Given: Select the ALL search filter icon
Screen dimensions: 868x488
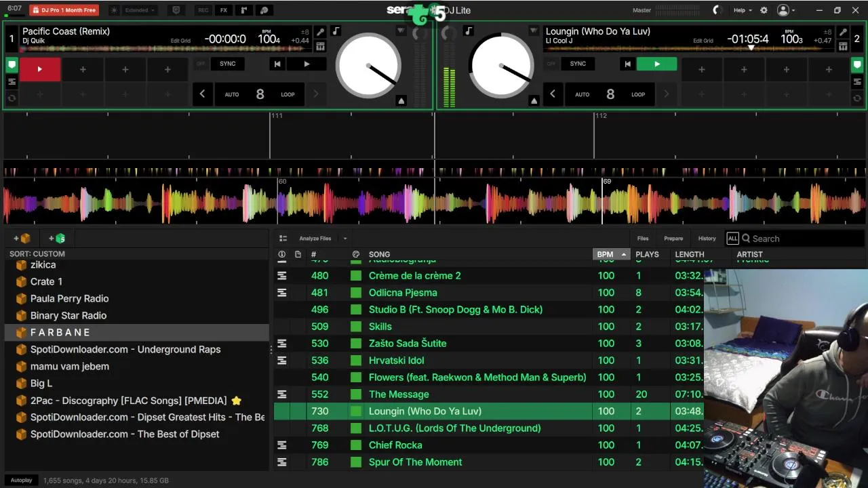Looking at the screenshot, I should pyautogui.click(x=732, y=239).
